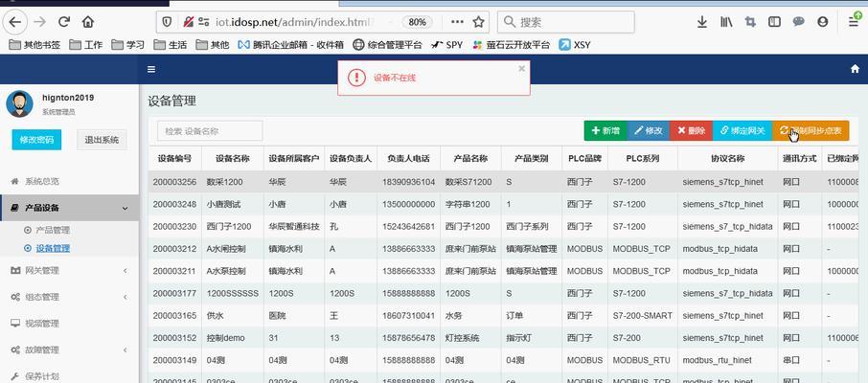This screenshot has width=868, height=383.
Task: Open 保养计划 in the sidebar
Action: pyautogui.click(x=69, y=376)
